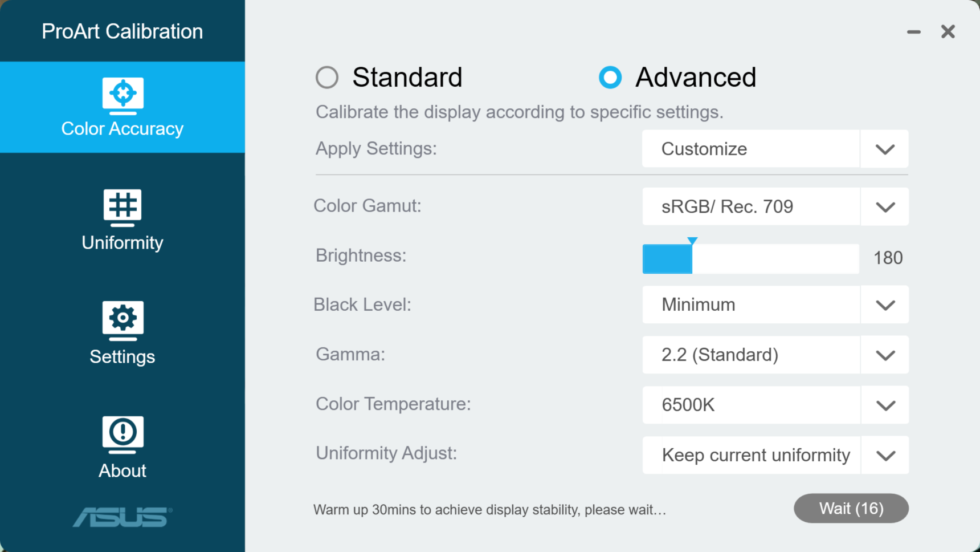Expand the Color Temperature 6500K dropdown
Screen dimensions: 980x552
[775, 405]
